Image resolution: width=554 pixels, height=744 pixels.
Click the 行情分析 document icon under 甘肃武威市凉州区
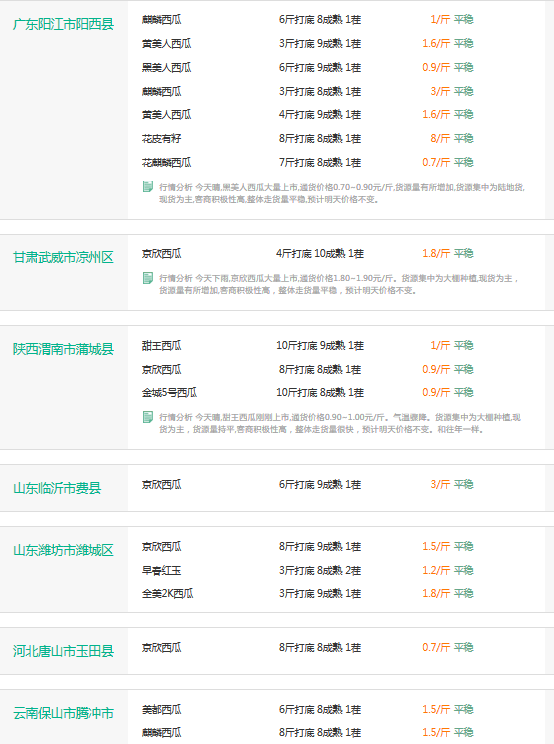[148, 278]
